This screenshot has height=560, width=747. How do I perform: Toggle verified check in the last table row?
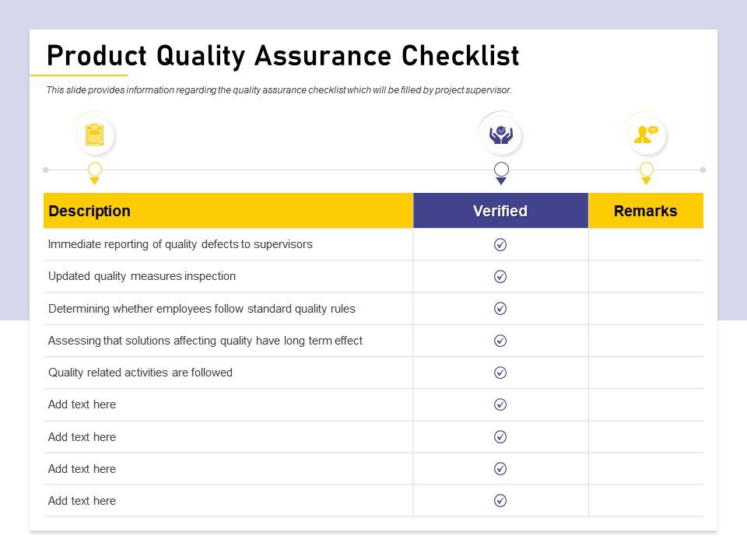click(500, 501)
